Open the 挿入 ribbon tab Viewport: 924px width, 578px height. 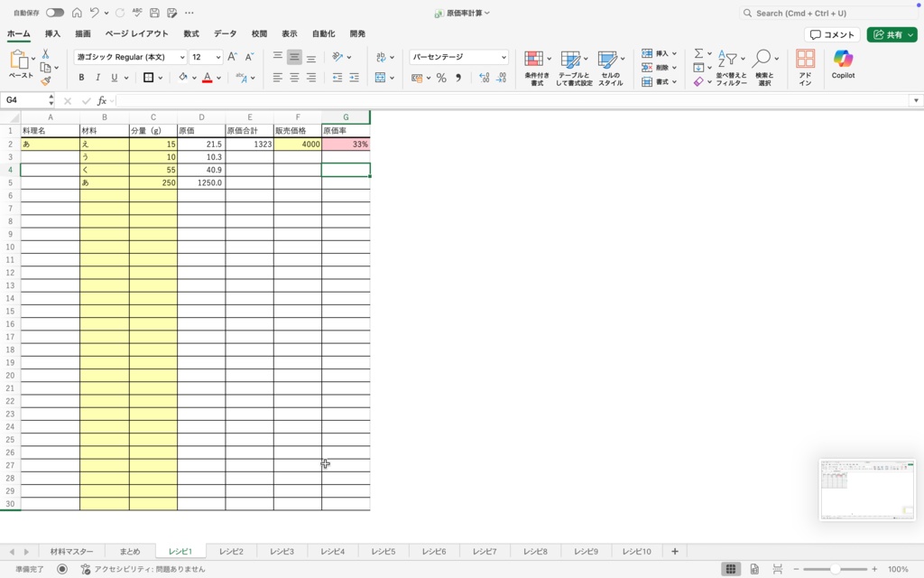(x=52, y=34)
